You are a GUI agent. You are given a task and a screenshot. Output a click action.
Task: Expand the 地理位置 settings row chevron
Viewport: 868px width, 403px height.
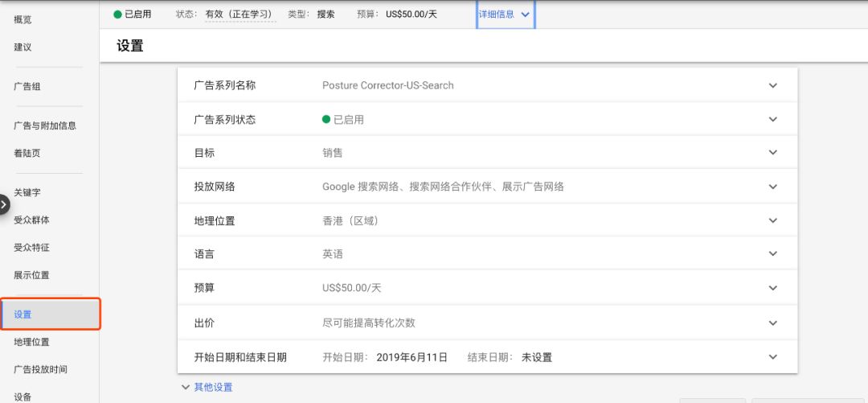pyautogui.click(x=773, y=220)
